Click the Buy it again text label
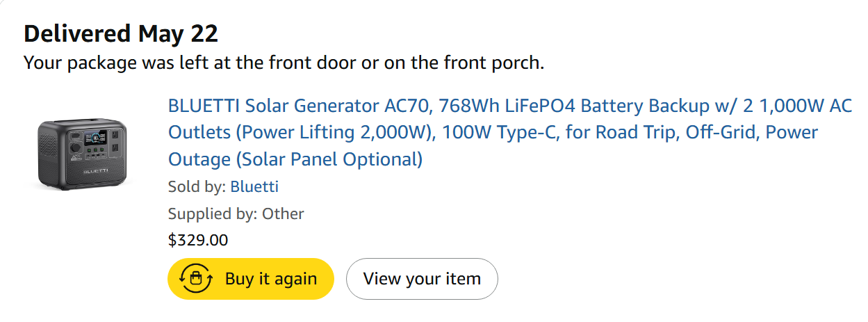 click(x=271, y=279)
